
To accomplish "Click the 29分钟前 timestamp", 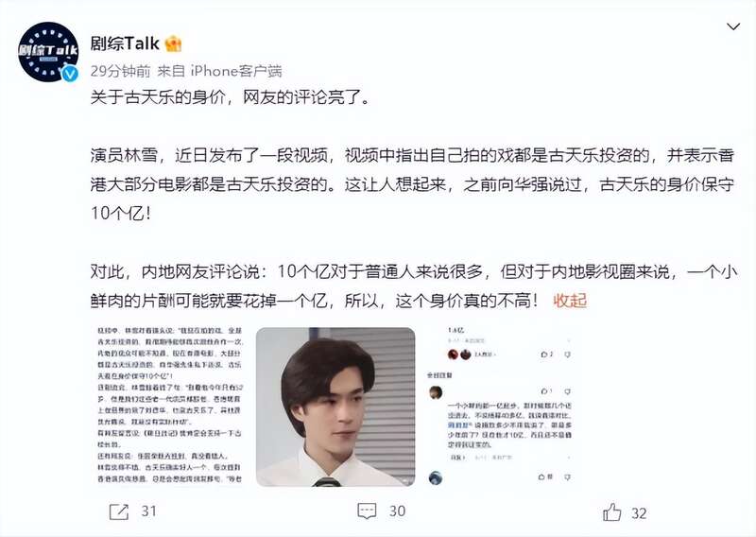I will [x=120, y=71].
